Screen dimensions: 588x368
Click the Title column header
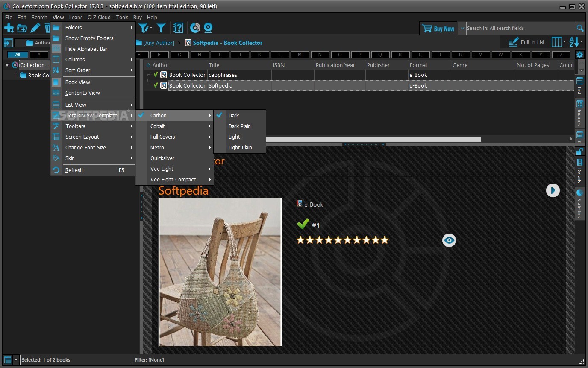tap(239, 65)
